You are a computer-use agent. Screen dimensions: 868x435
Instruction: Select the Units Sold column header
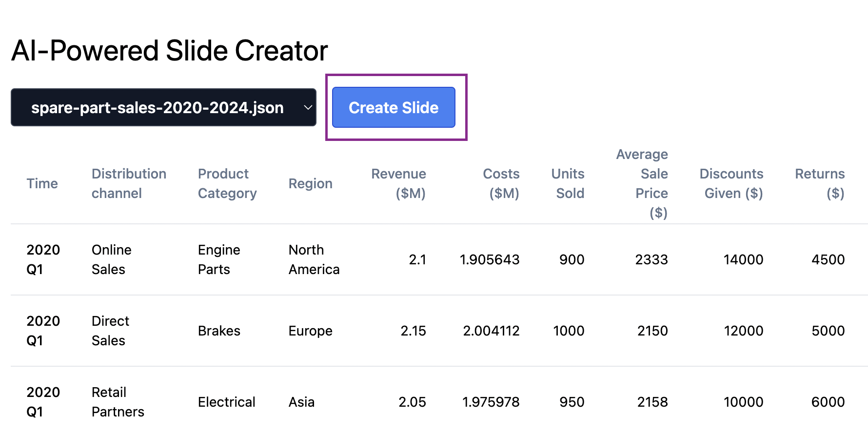coord(568,184)
